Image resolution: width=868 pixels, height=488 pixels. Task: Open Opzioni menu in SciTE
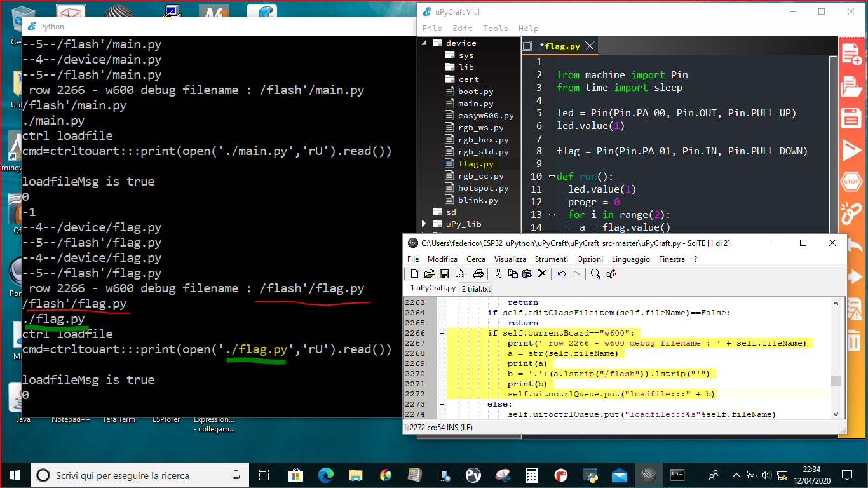590,259
